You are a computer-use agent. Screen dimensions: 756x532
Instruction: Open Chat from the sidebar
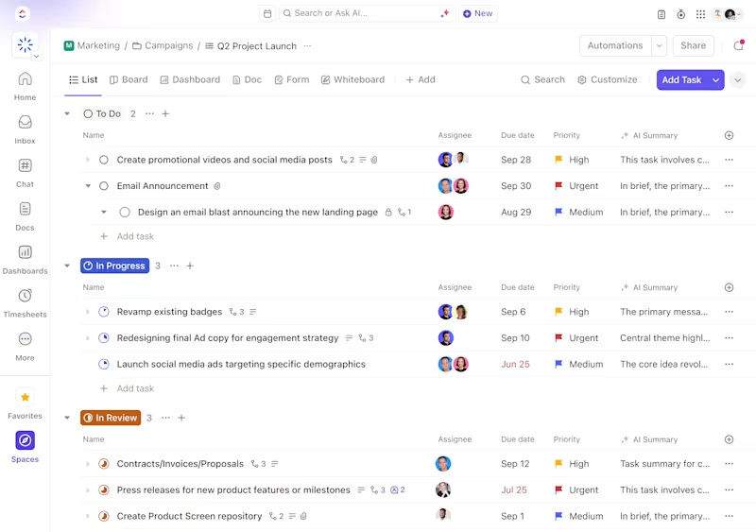pyautogui.click(x=26, y=173)
